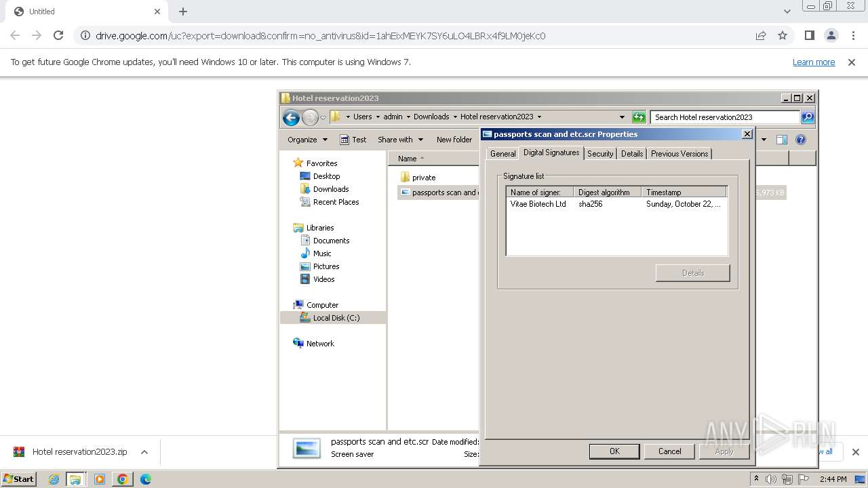868x488 pixels.
Task: Refresh the Explorer folder view
Action: click(639, 117)
